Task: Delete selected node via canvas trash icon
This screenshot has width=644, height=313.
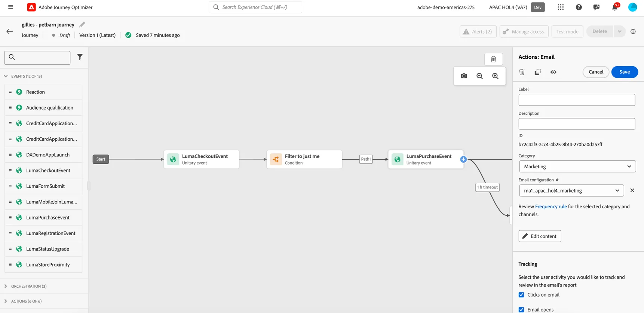Action: (493, 59)
